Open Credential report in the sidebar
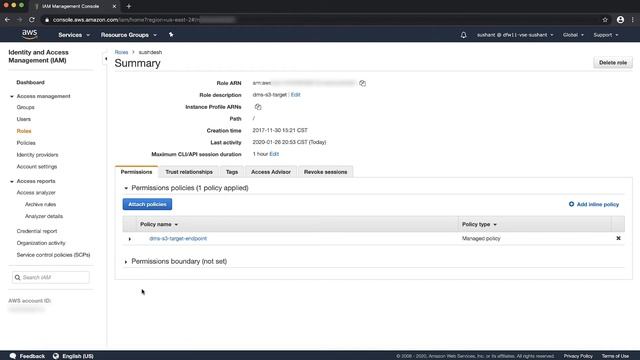The height and width of the screenshot is (360, 640). pos(37,231)
